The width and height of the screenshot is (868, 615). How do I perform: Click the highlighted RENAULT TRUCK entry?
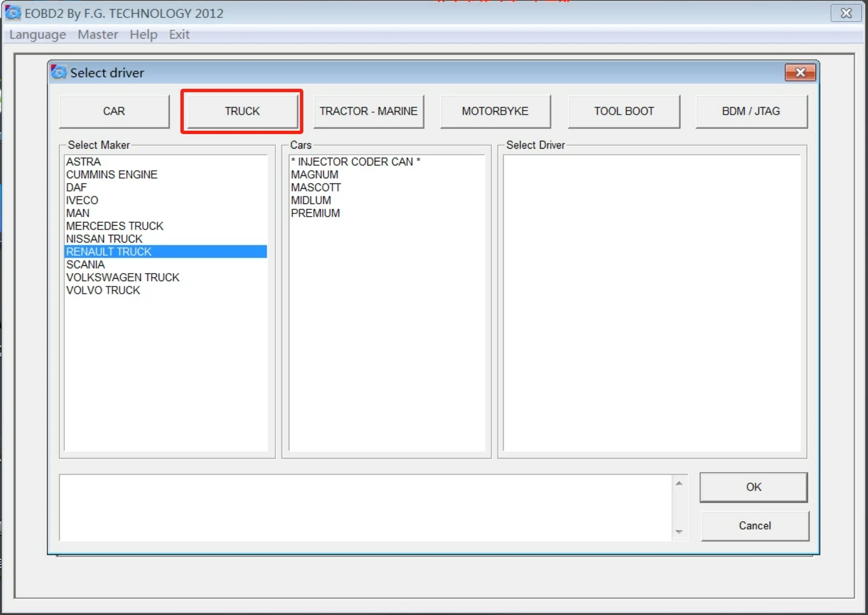click(165, 251)
